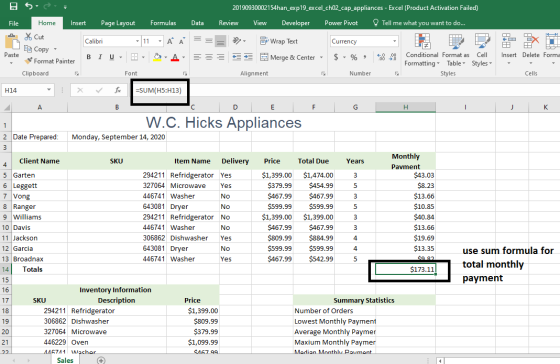
Task: Switch to the Review tab
Action: pyautogui.click(x=228, y=23)
